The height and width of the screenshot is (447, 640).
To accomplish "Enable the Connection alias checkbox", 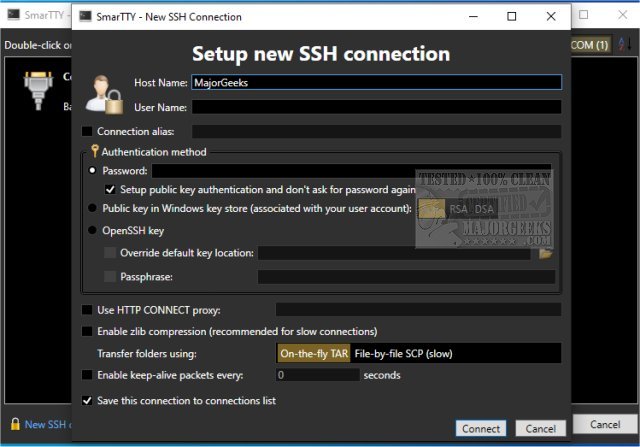I will point(87,131).
